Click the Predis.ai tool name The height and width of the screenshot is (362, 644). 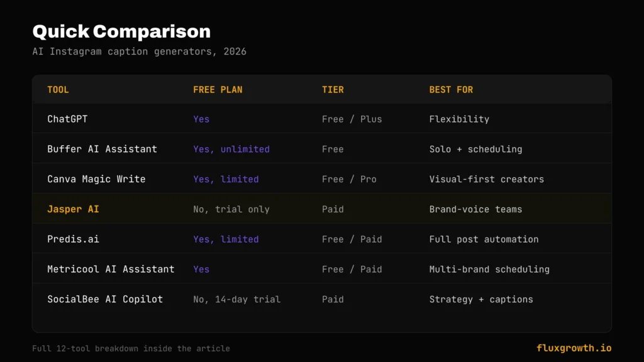[73, 239]
